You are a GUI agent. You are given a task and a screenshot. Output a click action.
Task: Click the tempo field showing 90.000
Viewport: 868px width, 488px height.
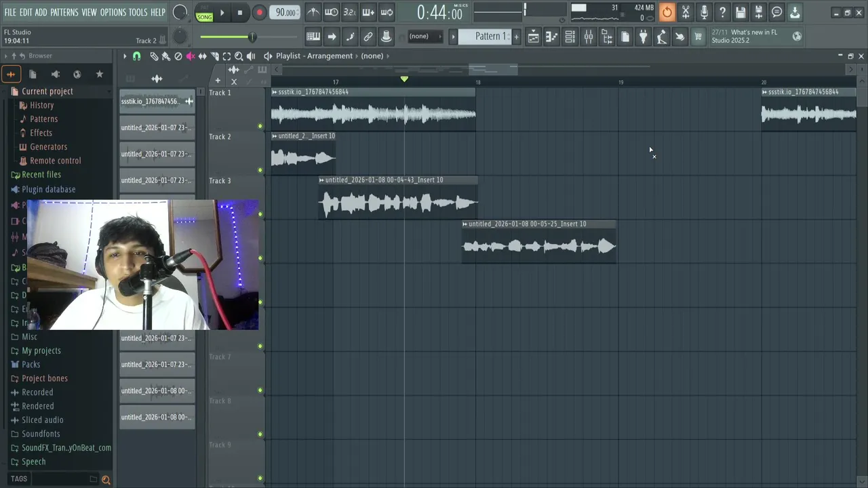tap(285, 13)
